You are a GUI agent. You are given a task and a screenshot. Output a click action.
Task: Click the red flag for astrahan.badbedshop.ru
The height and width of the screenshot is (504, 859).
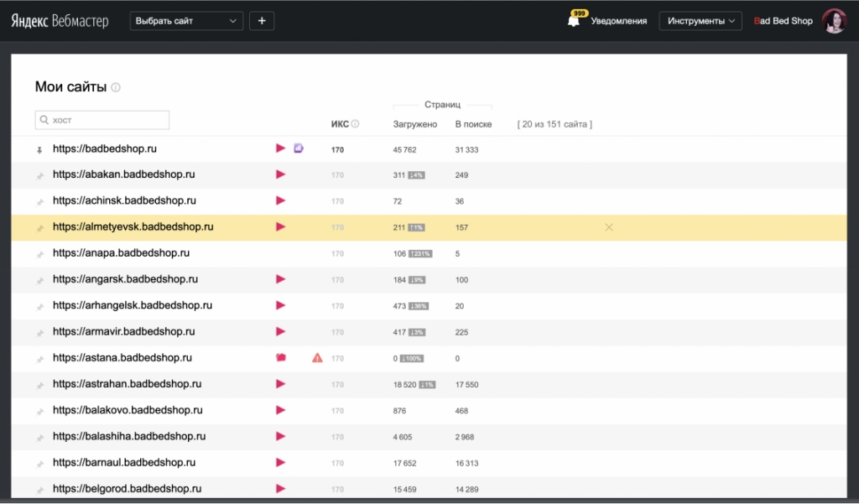[280, 384]
